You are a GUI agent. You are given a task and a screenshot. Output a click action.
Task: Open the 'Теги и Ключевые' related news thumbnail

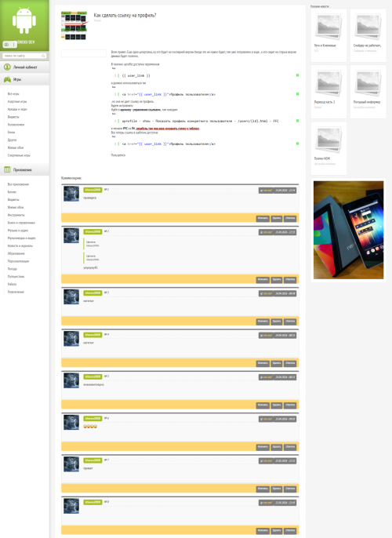tap(328, 27)
